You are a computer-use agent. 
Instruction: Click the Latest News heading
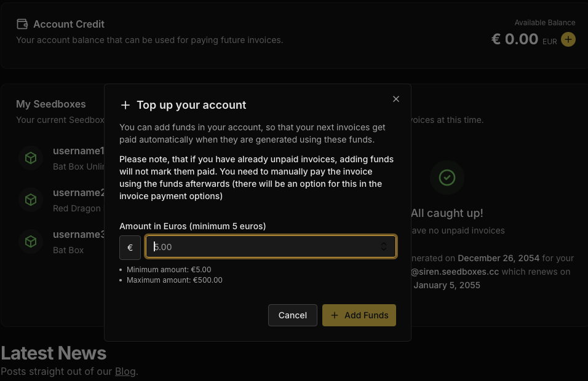[x=54, y=353]
